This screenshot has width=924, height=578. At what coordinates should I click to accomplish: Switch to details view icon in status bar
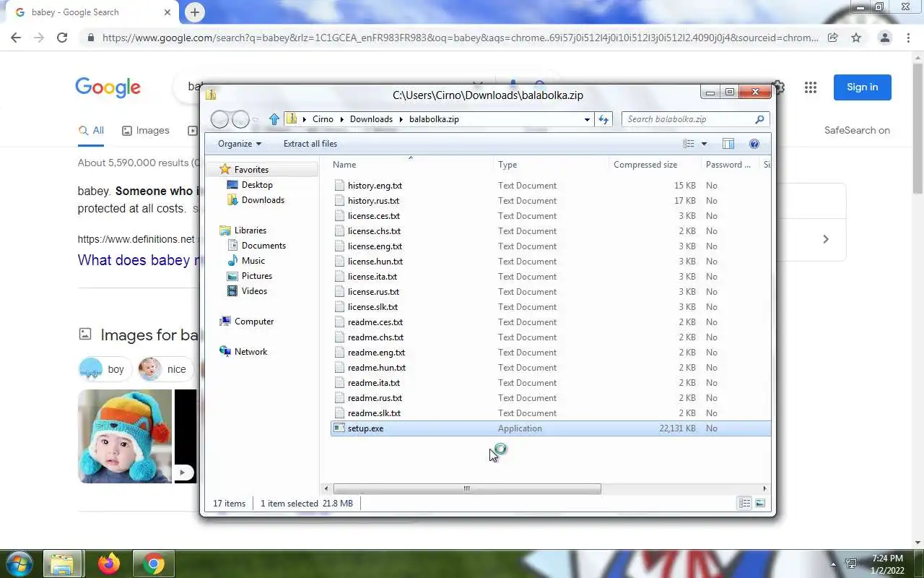pyautogui.click(x=744, y=504)
